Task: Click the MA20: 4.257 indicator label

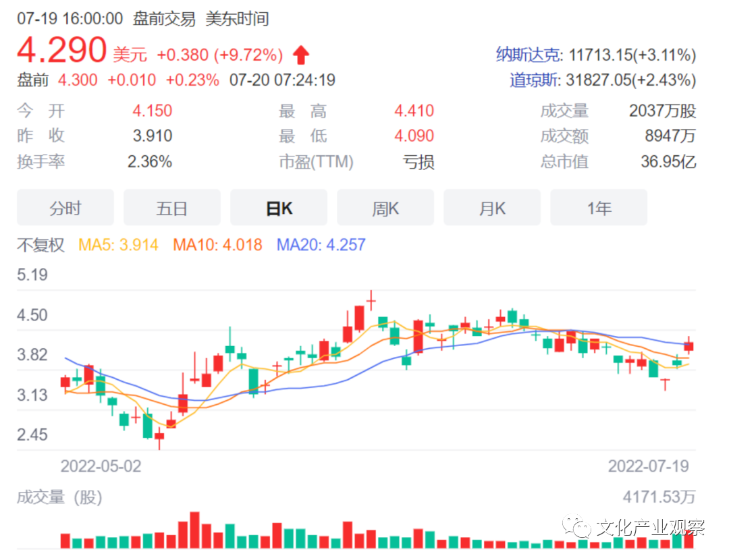Action: 321,244
